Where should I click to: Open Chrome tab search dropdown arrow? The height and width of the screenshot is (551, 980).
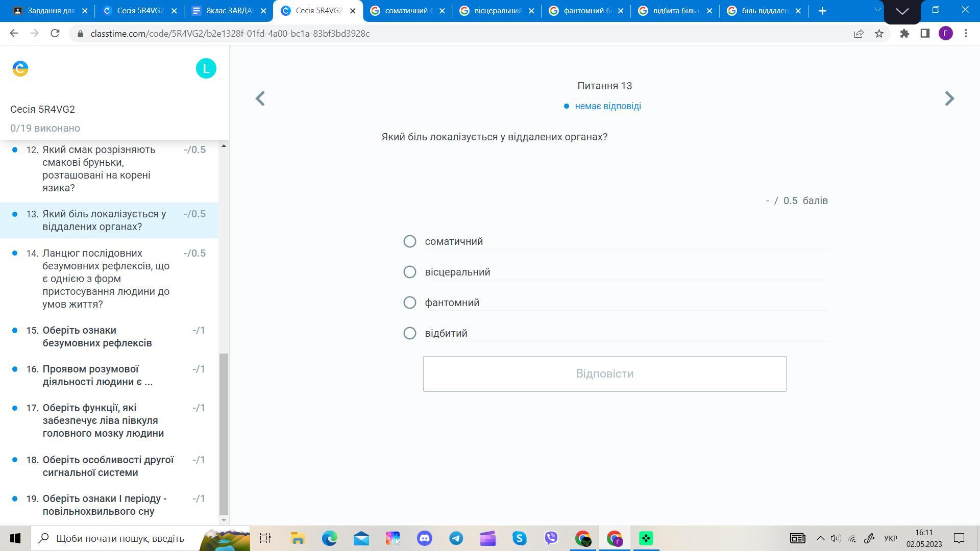pyautogui.click(x=877, y=10)
